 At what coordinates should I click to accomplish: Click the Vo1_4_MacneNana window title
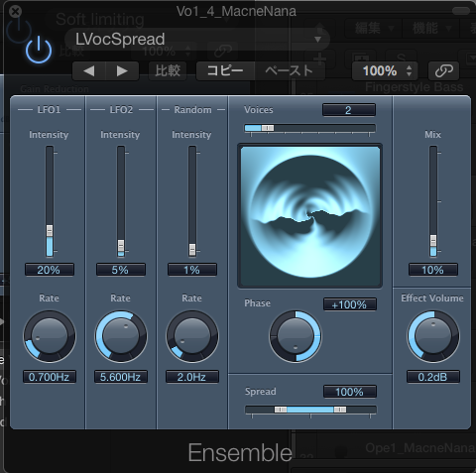click(236, 11)
